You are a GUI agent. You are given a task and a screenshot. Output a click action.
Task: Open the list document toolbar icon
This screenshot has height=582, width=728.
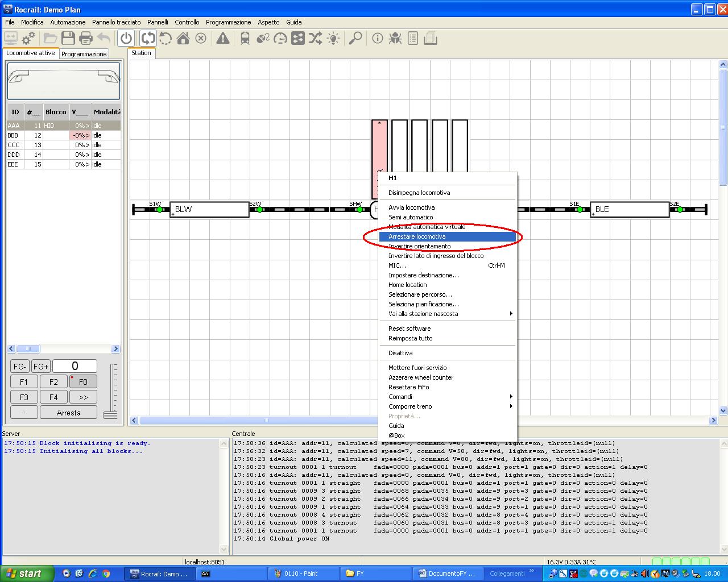pyautogui.click(x=413, y=39)
